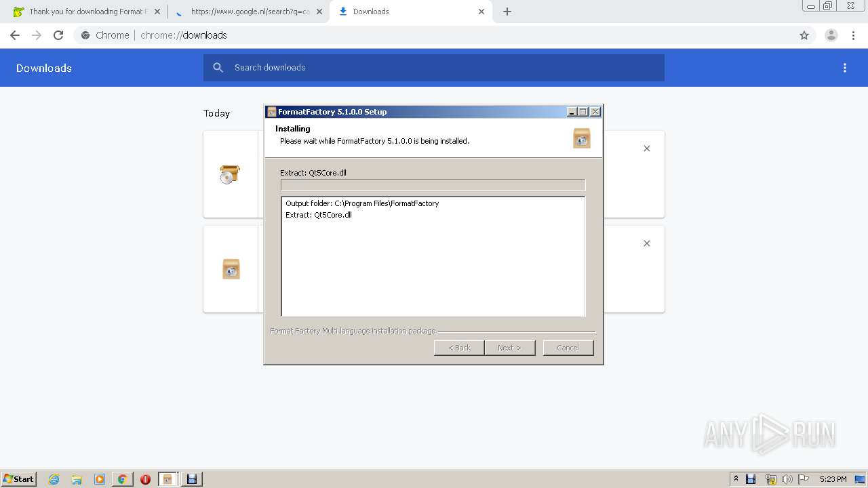Close the 'Thank you for downloading Format' tab
Screen dimensions: 868x488
(157, 12)
